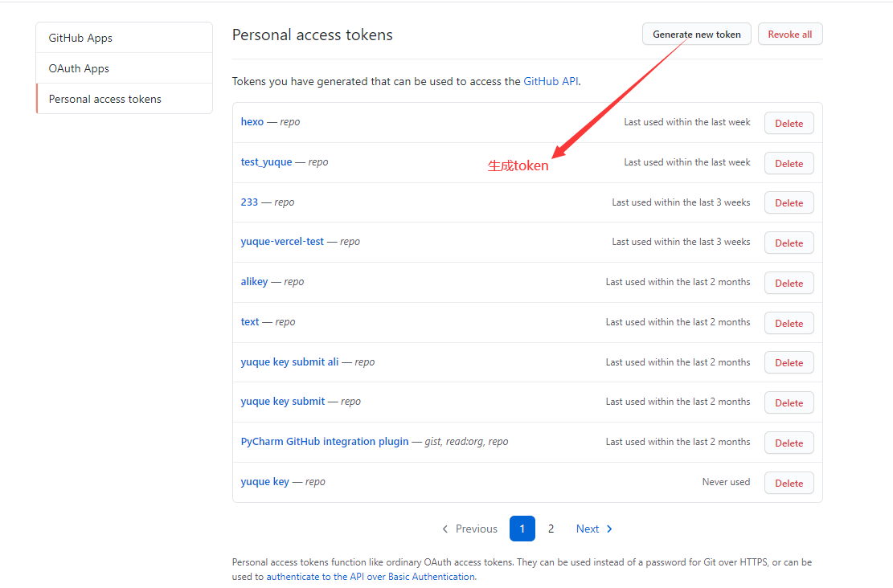Open the yuque-vercel-test token

point(282,241)
